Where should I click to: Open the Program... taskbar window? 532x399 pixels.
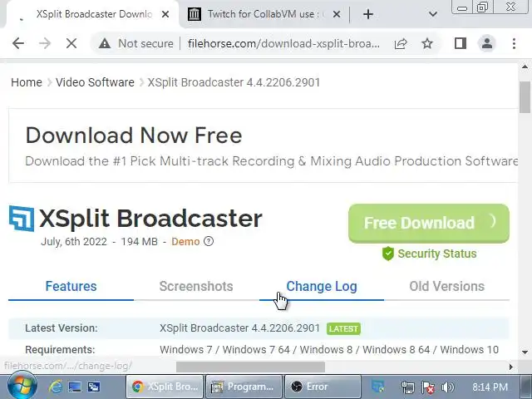[x=244, y=387]
